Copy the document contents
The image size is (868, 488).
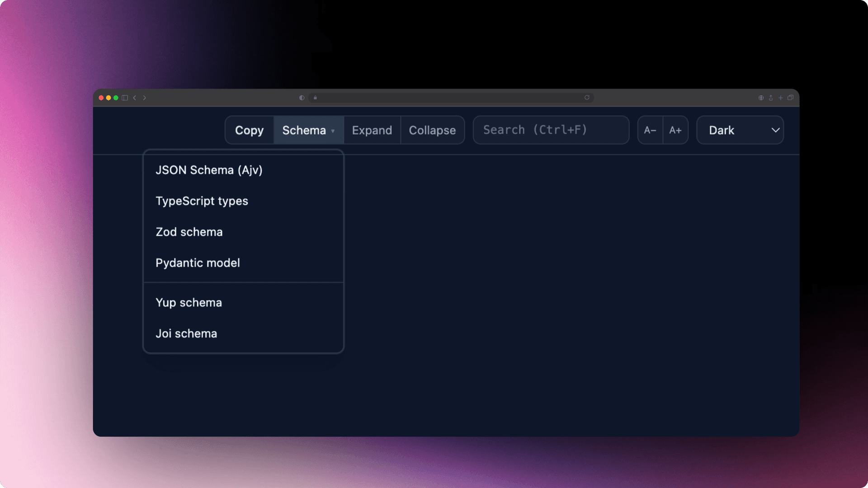pos(249,130)
